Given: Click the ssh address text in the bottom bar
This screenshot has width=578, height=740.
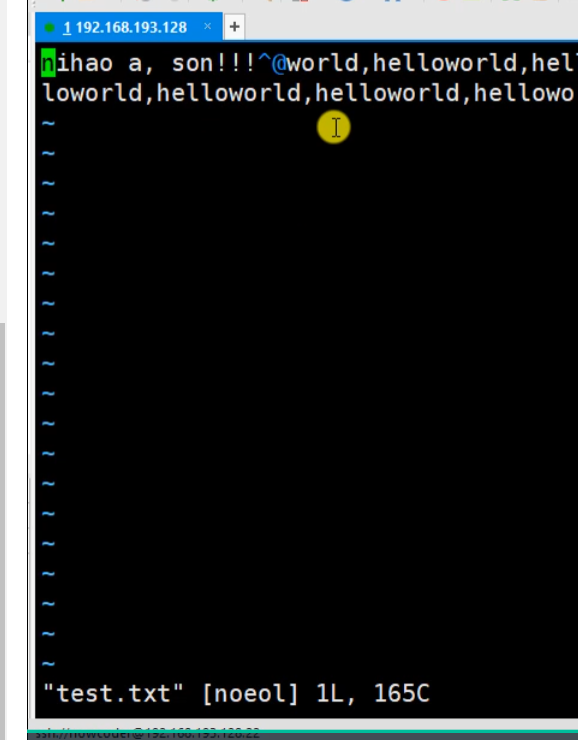Looking at the screenshot, I should point(147,733).
